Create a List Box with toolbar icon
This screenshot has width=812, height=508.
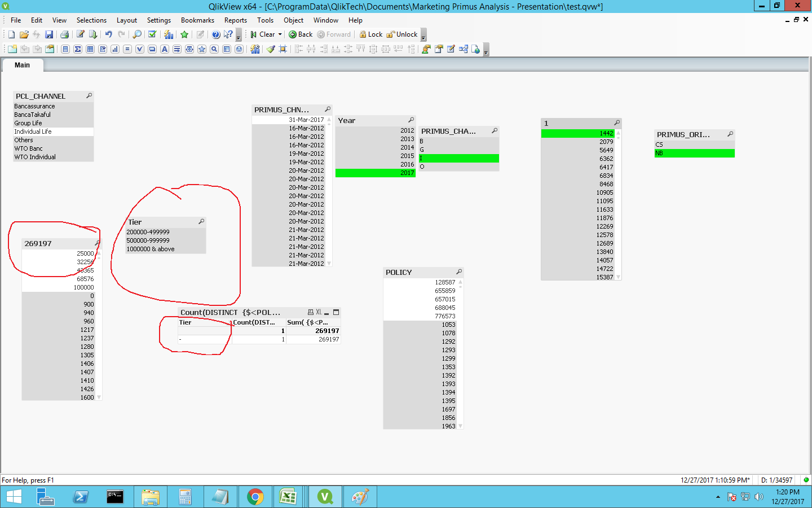pyautogui.click(x=65, y=49)
